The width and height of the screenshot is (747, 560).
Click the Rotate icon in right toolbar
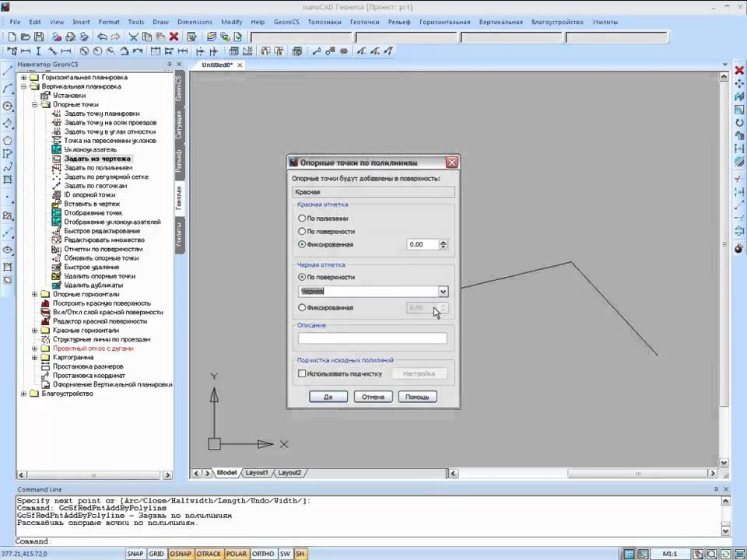[x=739, y=122]
